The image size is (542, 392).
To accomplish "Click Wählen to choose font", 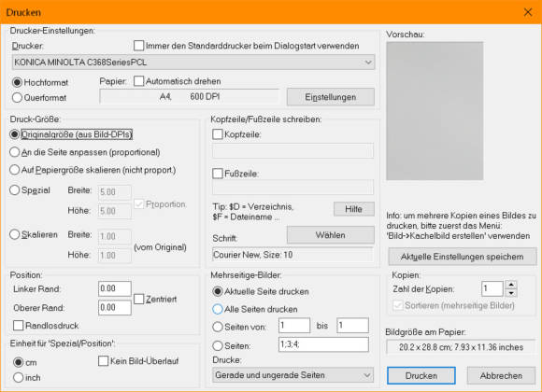I will point(331,235).
